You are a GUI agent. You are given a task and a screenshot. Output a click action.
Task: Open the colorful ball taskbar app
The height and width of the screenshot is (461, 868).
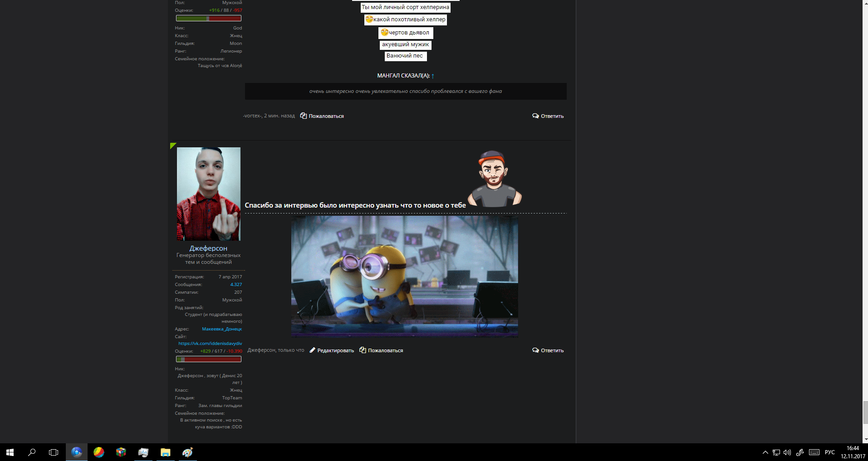pos(99,452)
